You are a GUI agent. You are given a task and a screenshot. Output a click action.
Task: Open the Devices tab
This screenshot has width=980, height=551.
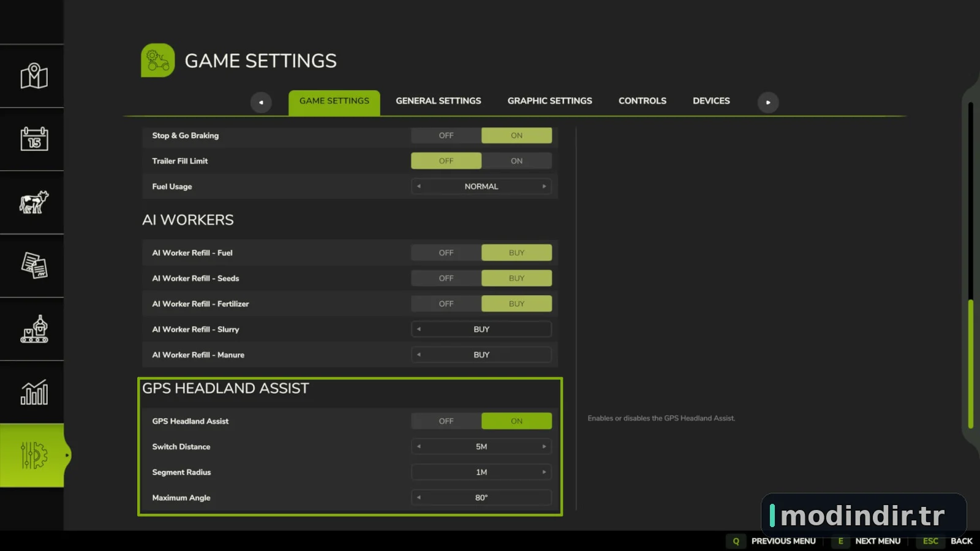coord(711,101)
